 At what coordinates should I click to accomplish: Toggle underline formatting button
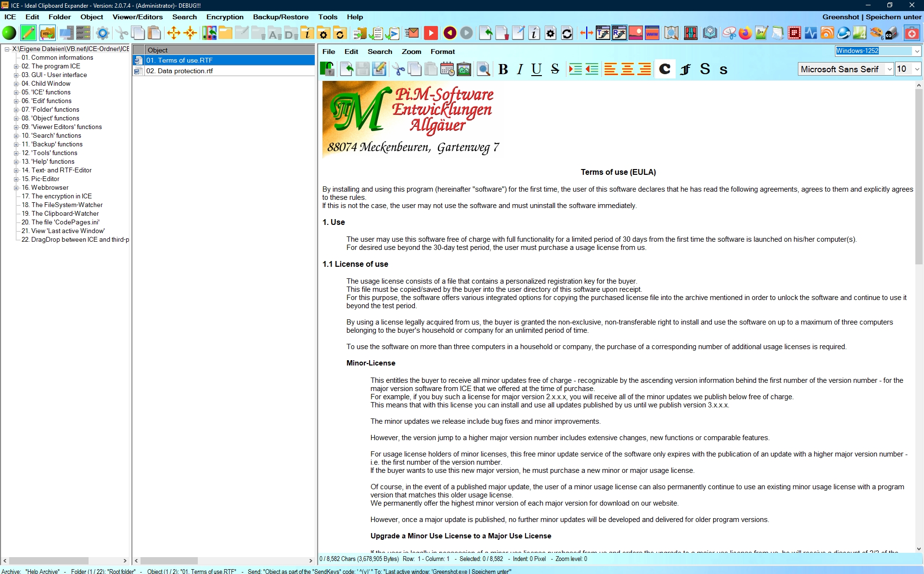coord(536,69)
